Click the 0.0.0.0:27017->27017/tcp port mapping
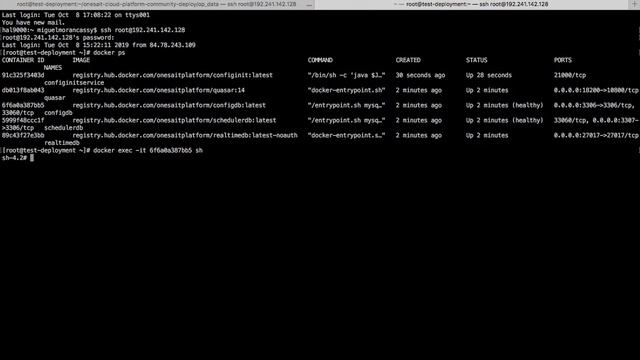 [x=596, y=136]
